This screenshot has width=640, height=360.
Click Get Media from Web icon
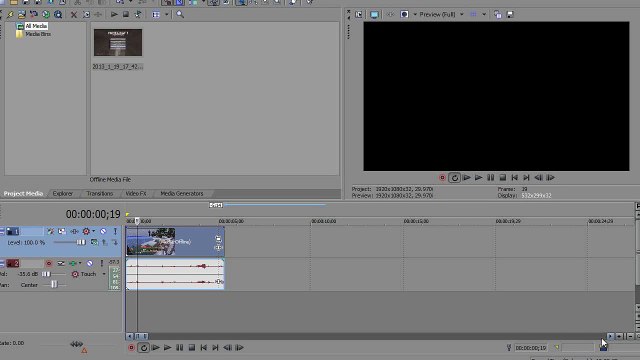[58, 15]
